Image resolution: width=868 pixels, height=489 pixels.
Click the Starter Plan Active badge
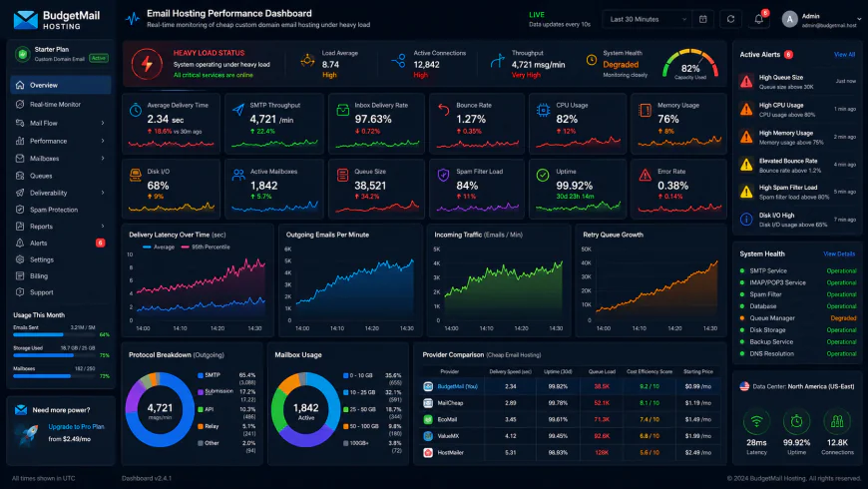99,58
